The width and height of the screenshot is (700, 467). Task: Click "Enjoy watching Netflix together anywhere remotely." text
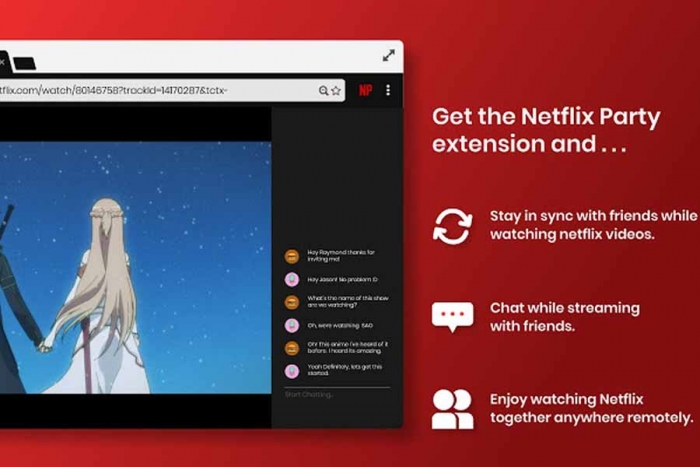click(592, 409)
